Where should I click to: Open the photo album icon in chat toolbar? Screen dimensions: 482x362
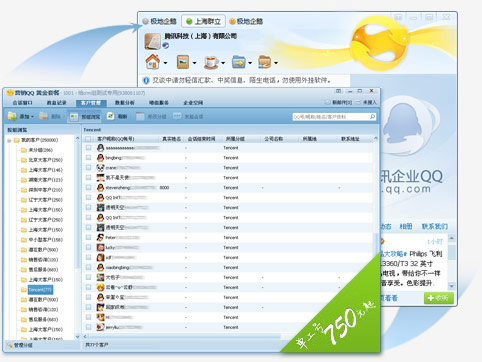click(x=183, y=62)
